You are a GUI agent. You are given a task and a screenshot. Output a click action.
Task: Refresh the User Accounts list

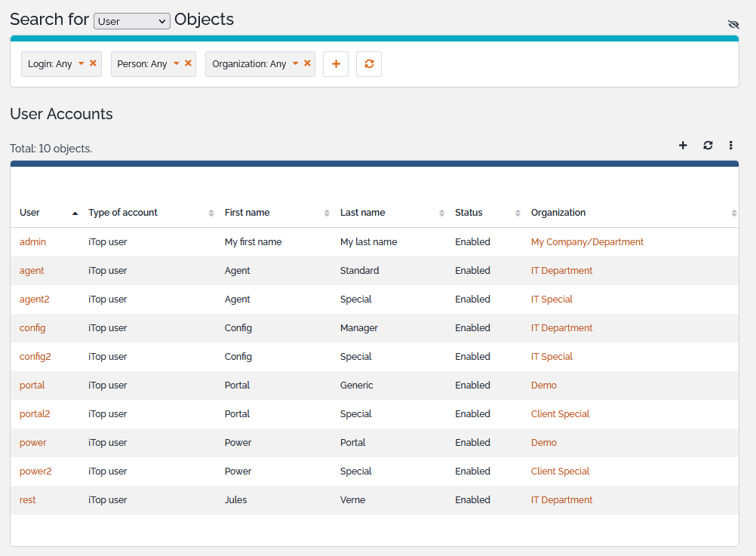(x=708, y=146)
